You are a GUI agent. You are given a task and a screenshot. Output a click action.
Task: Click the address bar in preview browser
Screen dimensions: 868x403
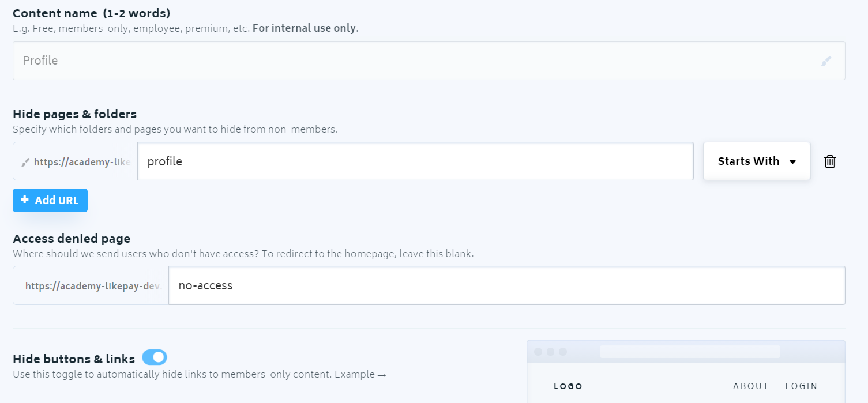[x=690, y=352]
